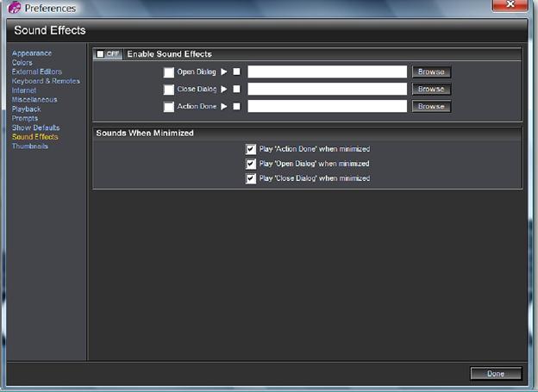Open the Appearance preferences category
This screenshot has width=538, height=392.
(x=32, y=53)
